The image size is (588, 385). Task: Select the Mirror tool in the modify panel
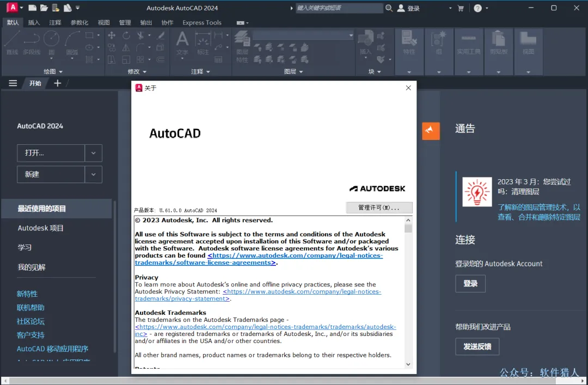click(x=126, y=47)
